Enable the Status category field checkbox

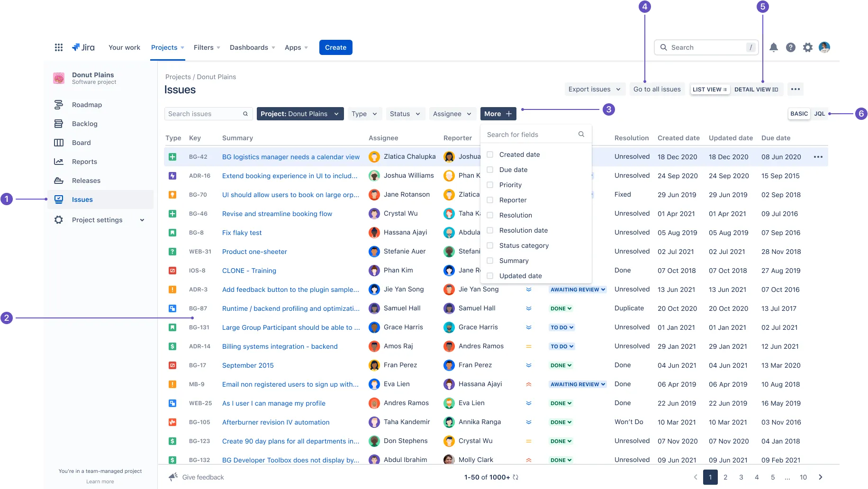pyautogui.click(x=490, y=245)
